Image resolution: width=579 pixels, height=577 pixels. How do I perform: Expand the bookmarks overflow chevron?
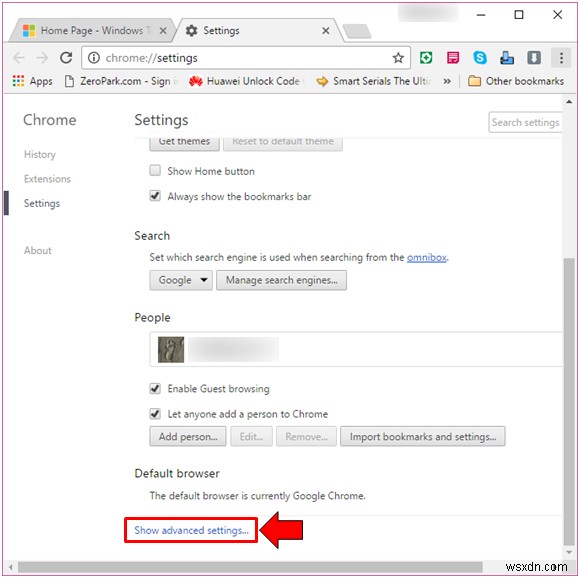coord(447,81)
